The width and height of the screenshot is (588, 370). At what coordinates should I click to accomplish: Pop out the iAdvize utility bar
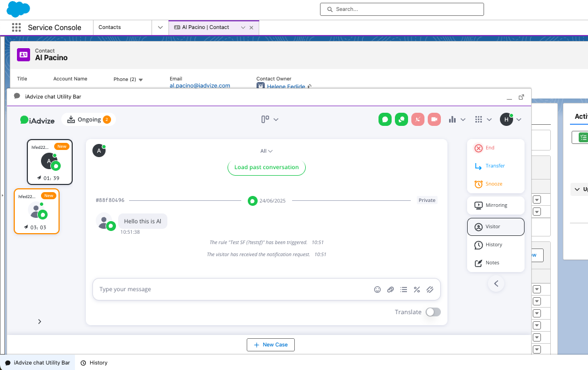click(x=521, y=97)
